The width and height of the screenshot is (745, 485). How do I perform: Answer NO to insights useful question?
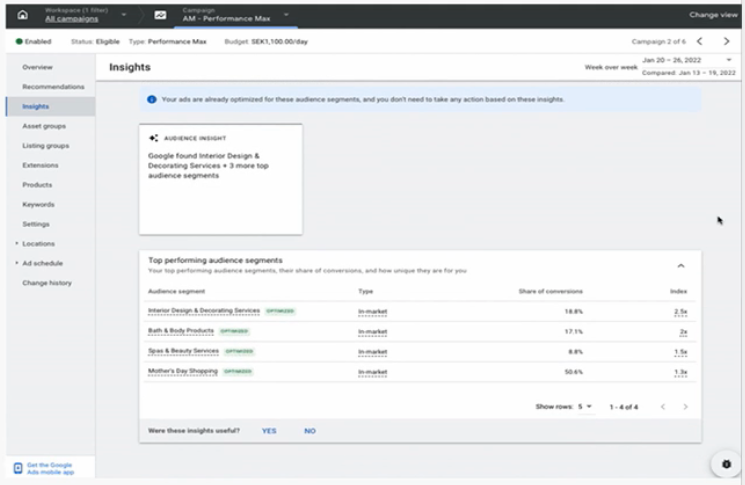310,431
